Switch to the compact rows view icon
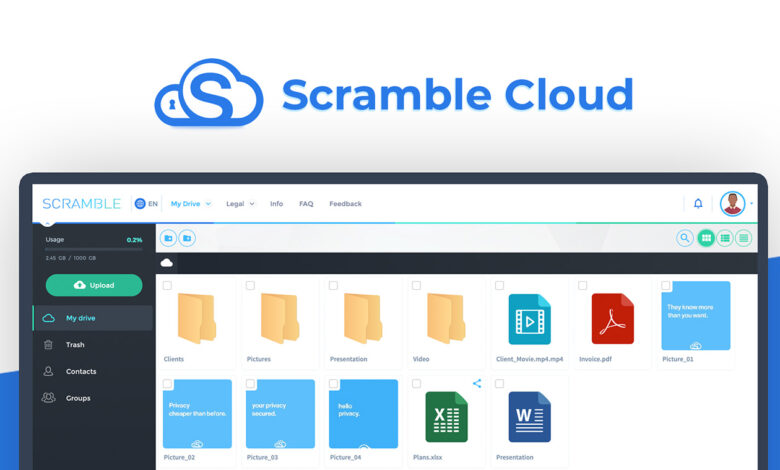 [x=744, y=238]
